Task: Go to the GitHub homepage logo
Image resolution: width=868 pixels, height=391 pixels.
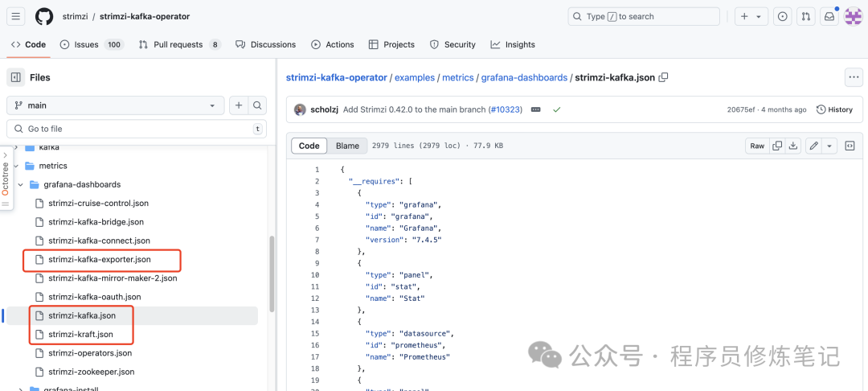Action: point(43,17)
